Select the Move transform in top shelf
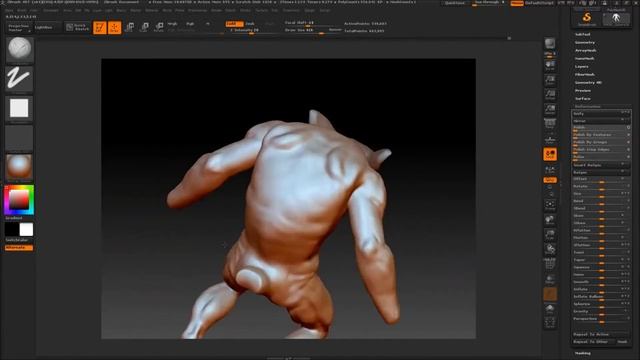This screenshot has width=640, height=360. pos(130,27)
